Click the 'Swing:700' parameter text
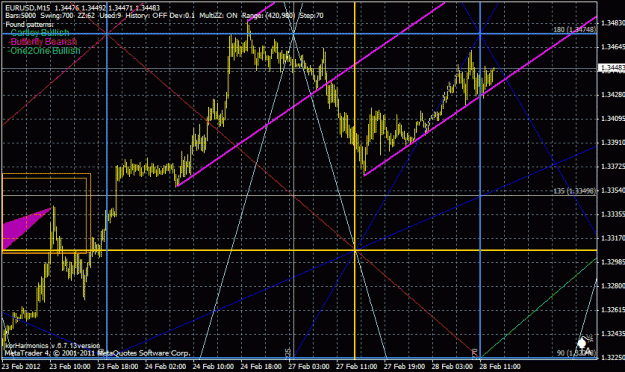625x372 pixels. pos(57,16)
